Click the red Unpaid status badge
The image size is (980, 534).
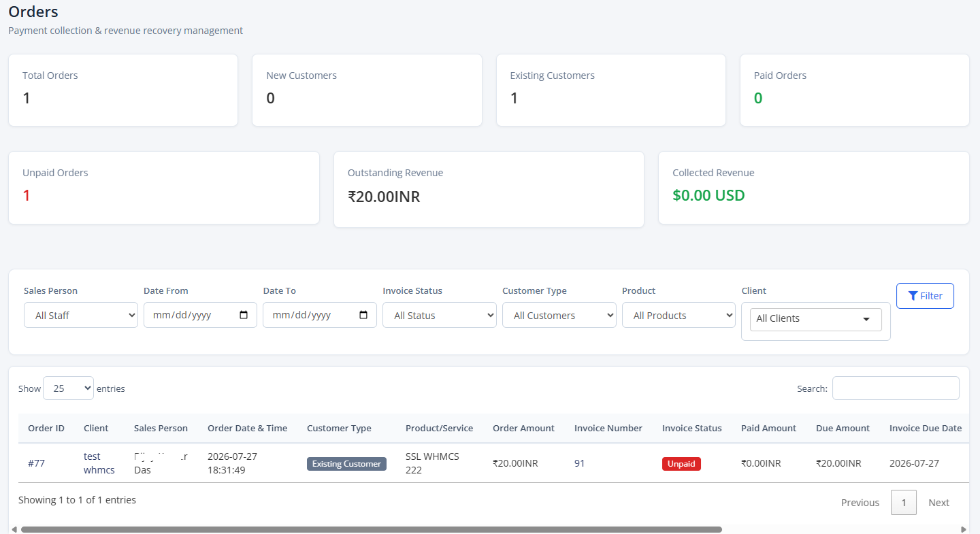[x=681, y=464]
